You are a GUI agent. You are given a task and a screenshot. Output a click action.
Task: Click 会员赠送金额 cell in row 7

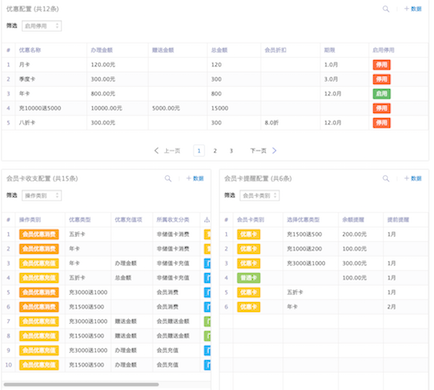pos(173,321)
